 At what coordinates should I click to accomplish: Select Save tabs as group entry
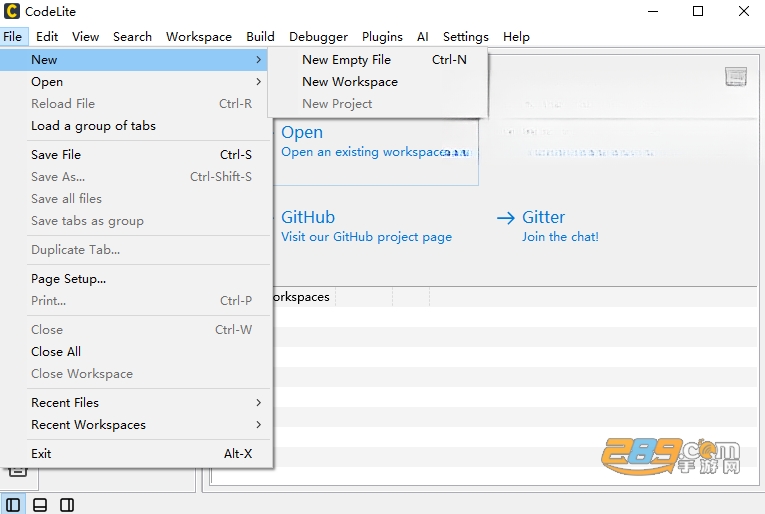pos(136,220)
